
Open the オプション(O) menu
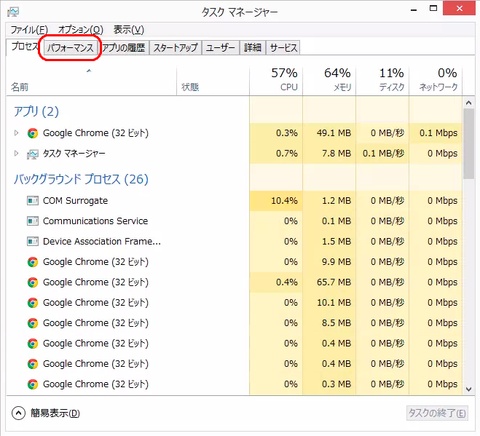[81, 30]
